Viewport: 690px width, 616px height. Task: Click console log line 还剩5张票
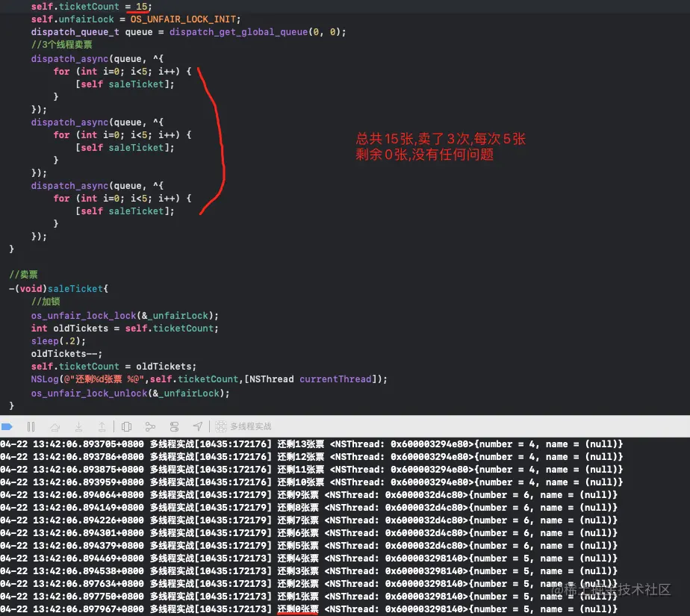309,546
